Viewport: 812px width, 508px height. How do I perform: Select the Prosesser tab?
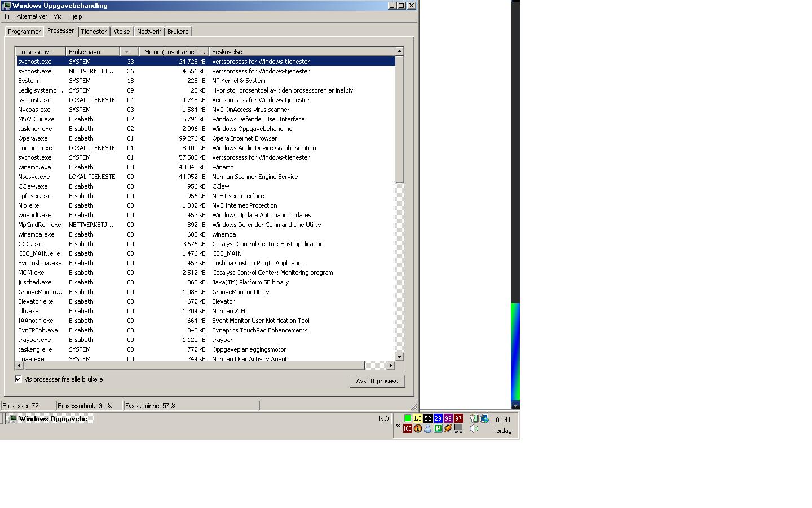point(60,30)
